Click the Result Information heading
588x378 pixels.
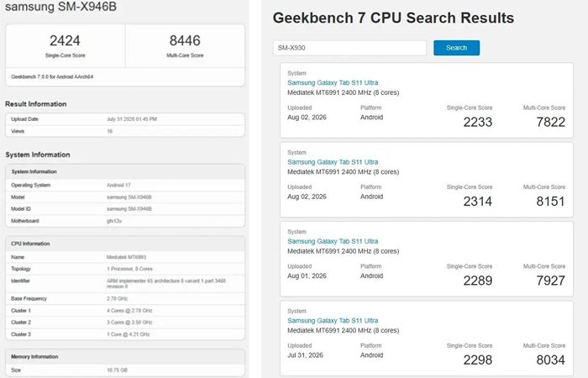tap(35, 104)
